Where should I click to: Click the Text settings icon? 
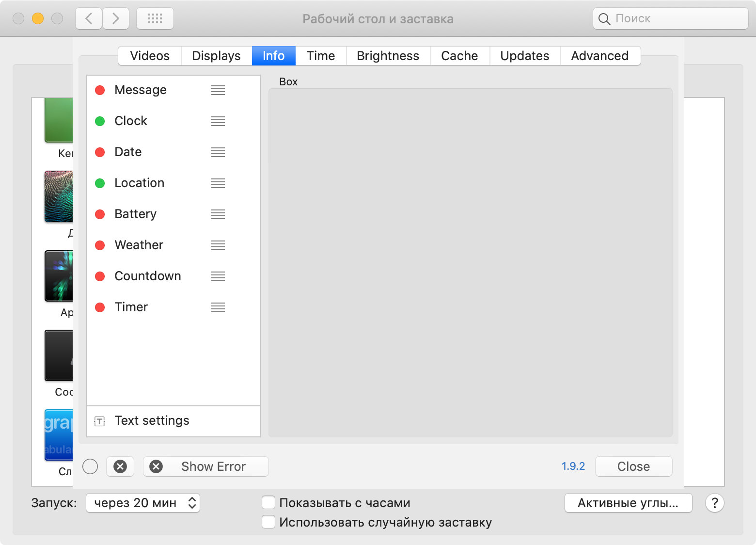99,421
